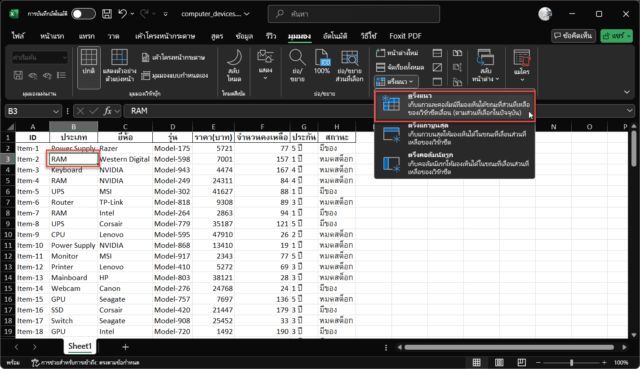Click the Redo arrow icon
This screenshot has height=369, width=640.
click(x=144, y=14)
